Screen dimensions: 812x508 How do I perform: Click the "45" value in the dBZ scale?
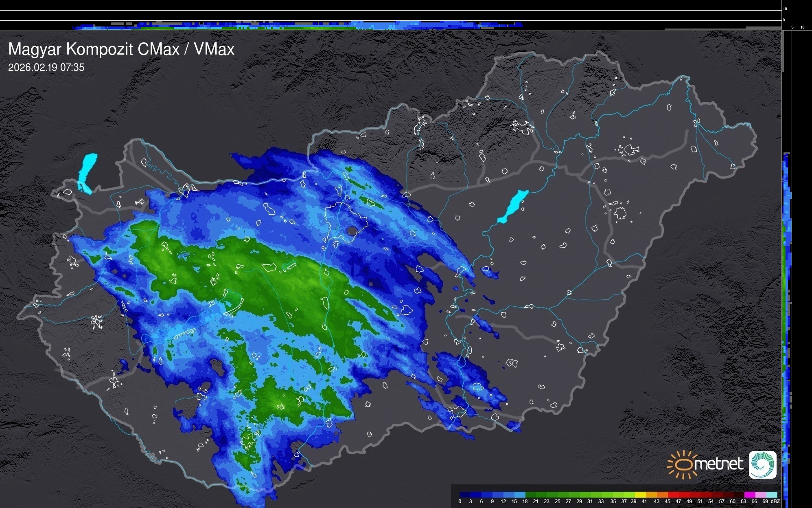point(667,501)
